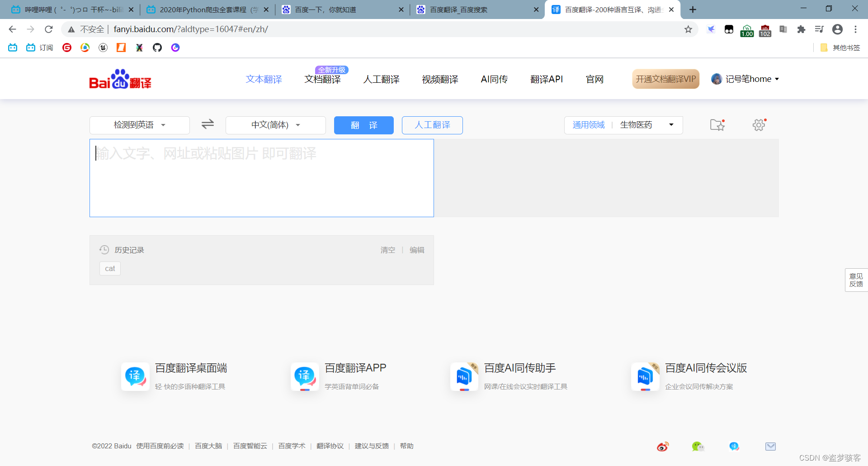Viewport: 868px width, 466px height.
Task: Open the 百度大脑 footer link
Action: [208, 446]
